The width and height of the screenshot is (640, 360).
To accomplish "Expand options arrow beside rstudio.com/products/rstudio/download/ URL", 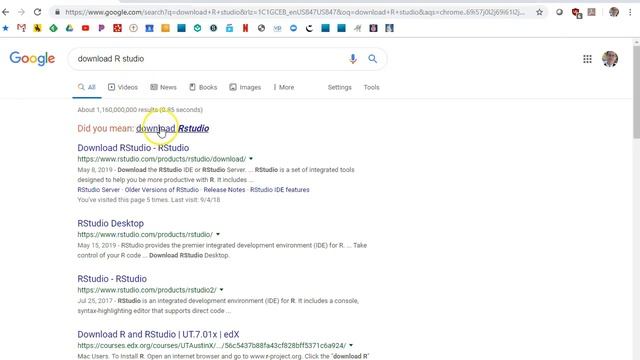I will click(x=251, y=159).
